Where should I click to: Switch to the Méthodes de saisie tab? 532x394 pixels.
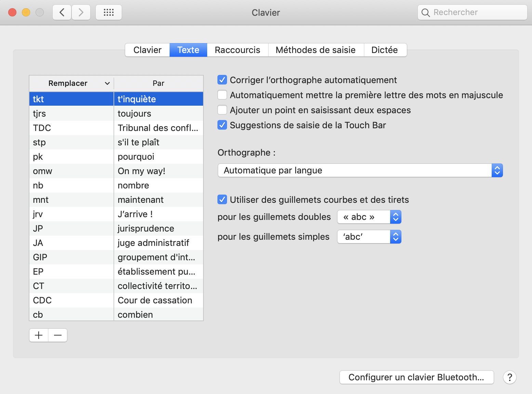[x=315, y=50]
